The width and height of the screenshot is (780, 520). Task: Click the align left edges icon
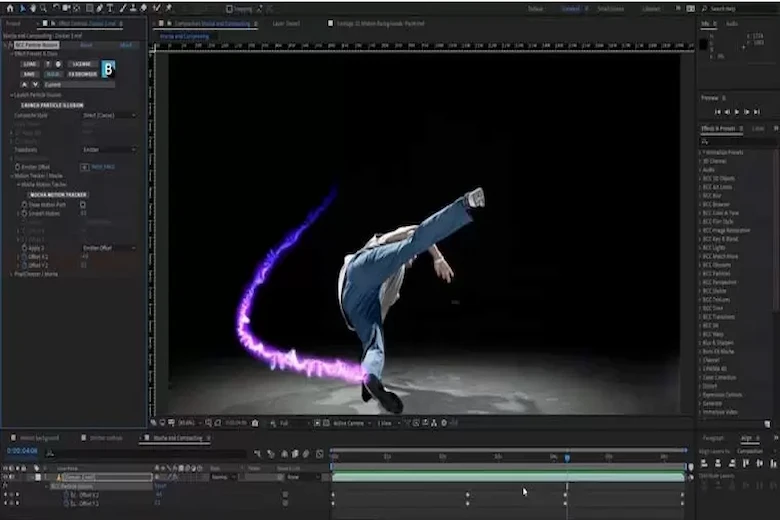[x=704, y=463]
